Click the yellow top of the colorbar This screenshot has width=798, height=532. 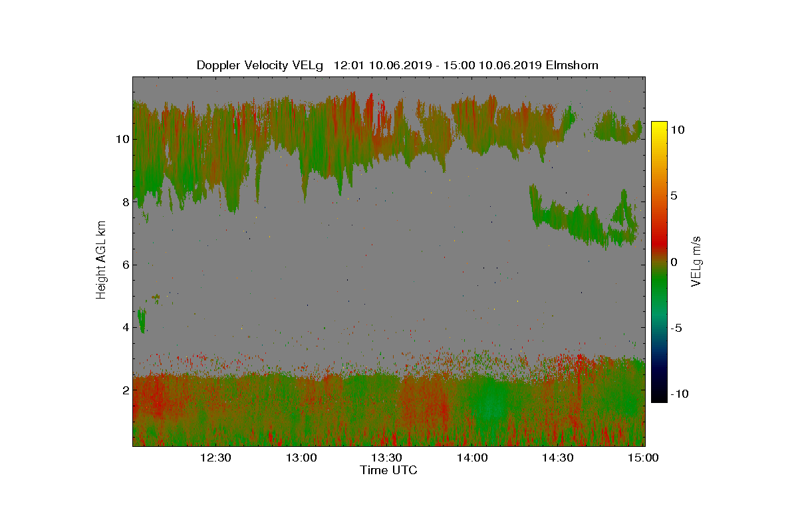[659, 126]
